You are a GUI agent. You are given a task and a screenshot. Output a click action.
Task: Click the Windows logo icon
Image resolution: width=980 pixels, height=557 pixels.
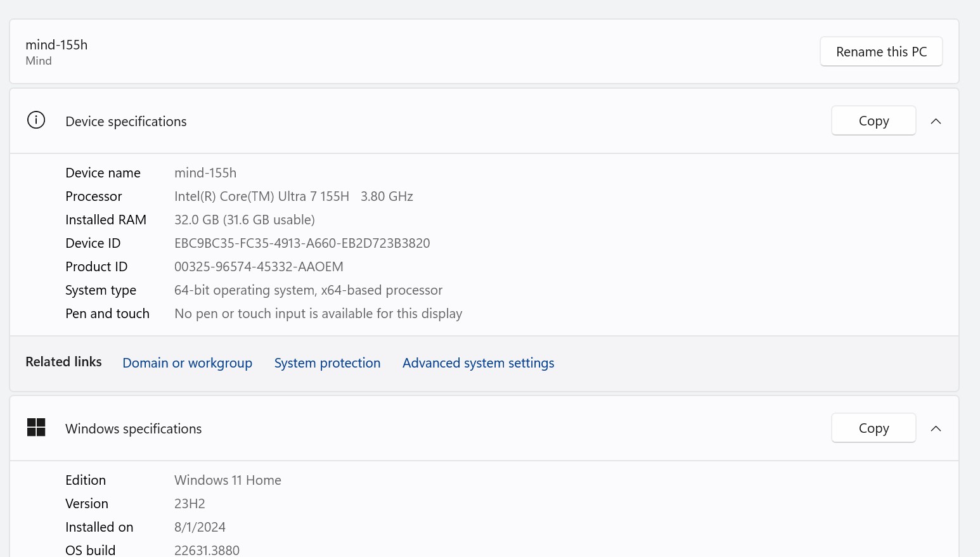pos(36,428)
